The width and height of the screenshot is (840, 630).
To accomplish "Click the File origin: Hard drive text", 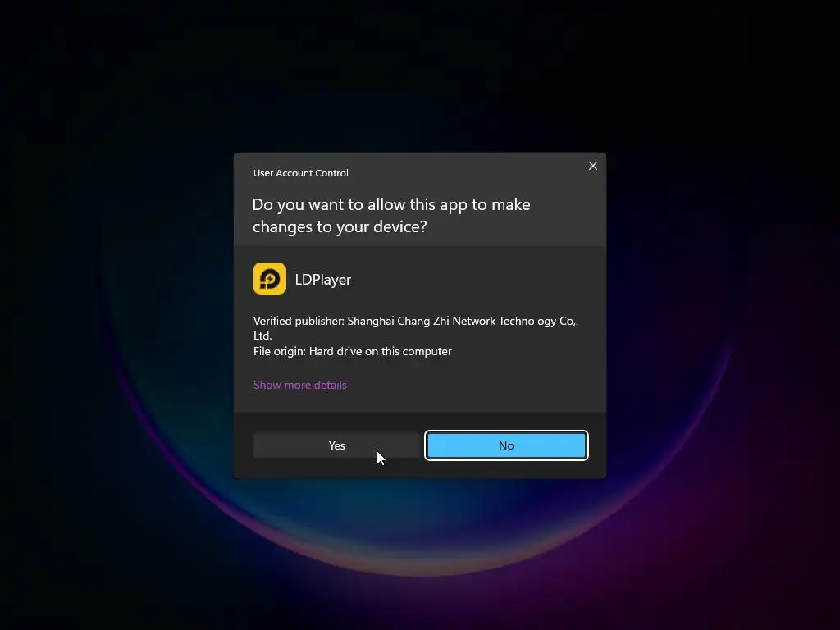I will tap(353, 351).
